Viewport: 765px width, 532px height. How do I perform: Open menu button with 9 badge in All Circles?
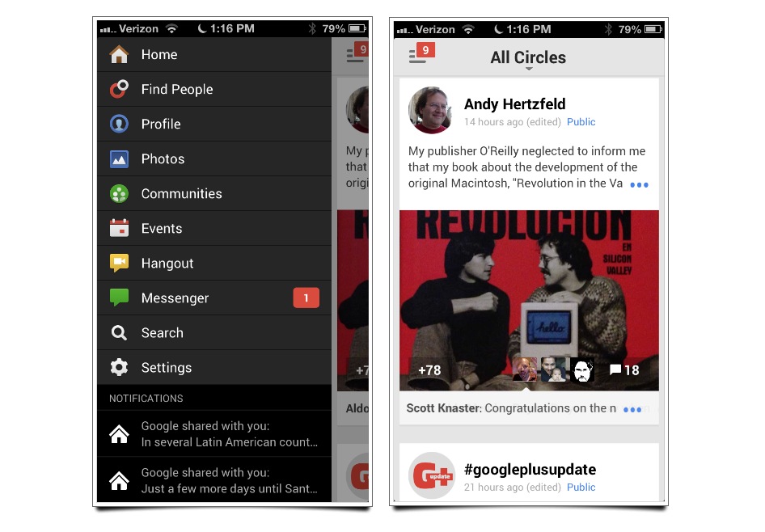(421, 54)
